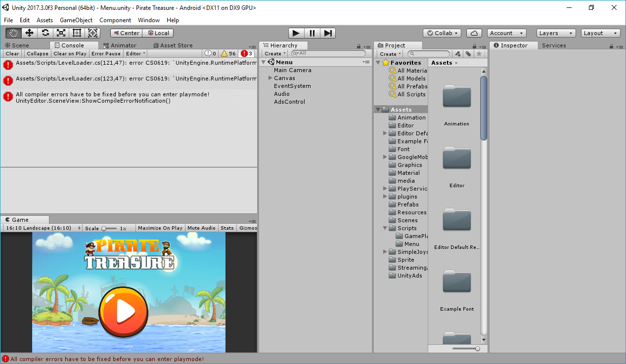Viewport: 626px width, 364px height.
Task: Open the Layers dropdown
Action: coord(556,33)
